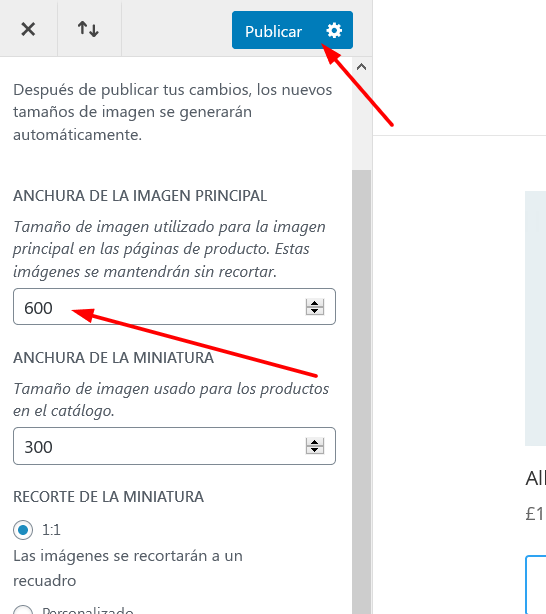Click the product image in the site preview
546x614 pixels.
click(535, 318)
